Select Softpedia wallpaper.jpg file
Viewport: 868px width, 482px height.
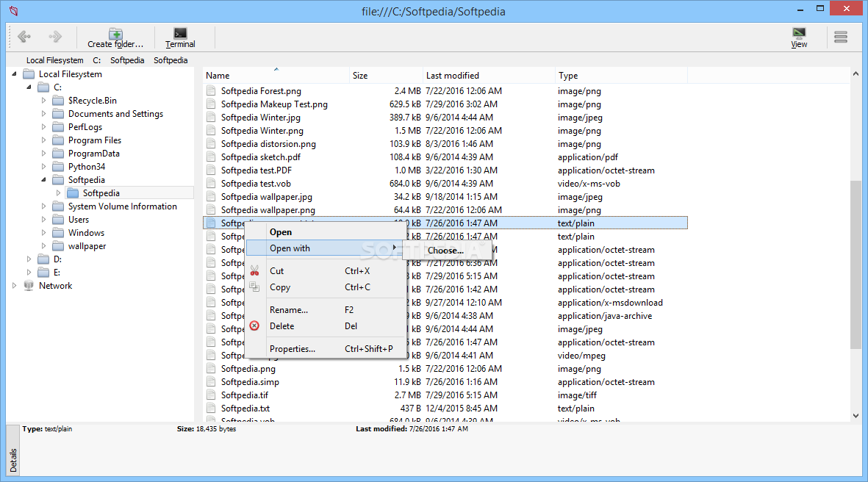pos(266,197)
